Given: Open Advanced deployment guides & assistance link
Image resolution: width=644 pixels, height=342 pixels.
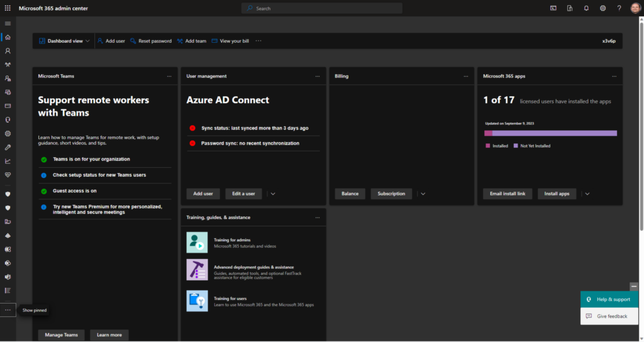Looking at the screenshot, I should coord(254,267).
